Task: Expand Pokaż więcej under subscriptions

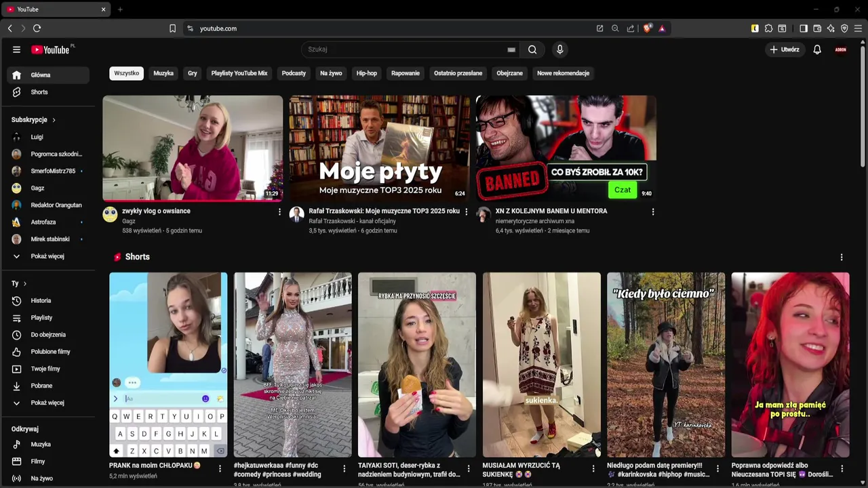Action: pyautogui.click(x=47, y=256)
